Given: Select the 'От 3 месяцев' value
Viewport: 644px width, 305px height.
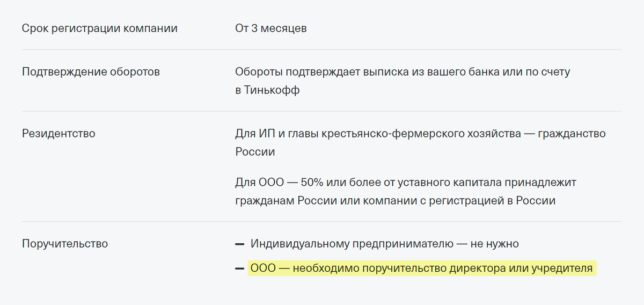Looking at the screenshot, I should [271, 28].
